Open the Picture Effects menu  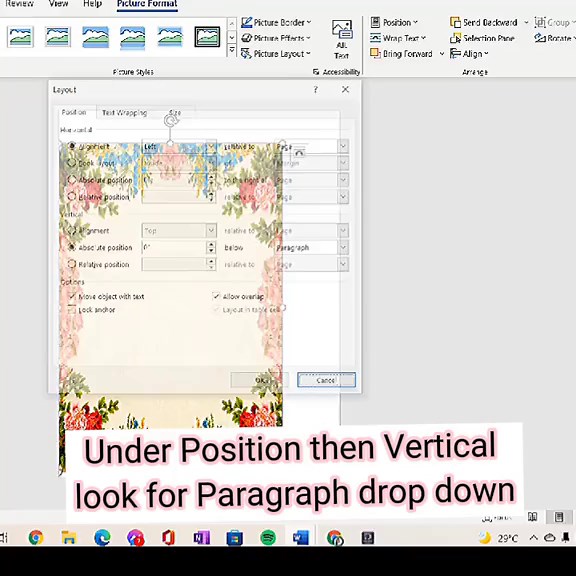tap(276, 38)
